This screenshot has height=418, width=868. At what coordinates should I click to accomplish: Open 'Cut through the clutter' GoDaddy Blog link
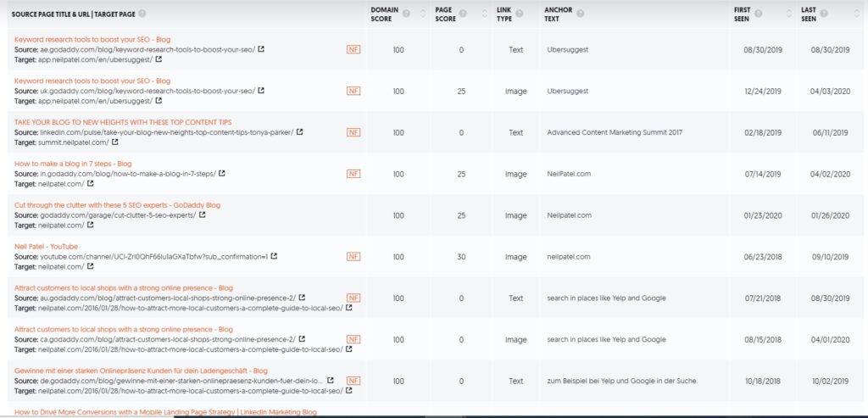tap(117, 205)
